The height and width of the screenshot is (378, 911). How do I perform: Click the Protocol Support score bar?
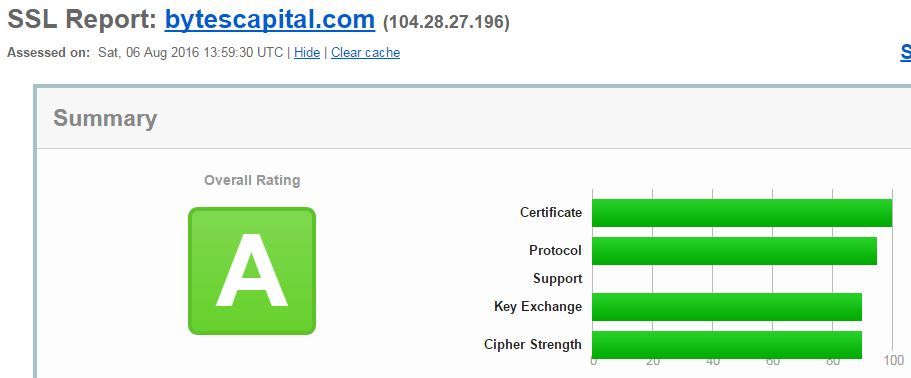point(734,251)
